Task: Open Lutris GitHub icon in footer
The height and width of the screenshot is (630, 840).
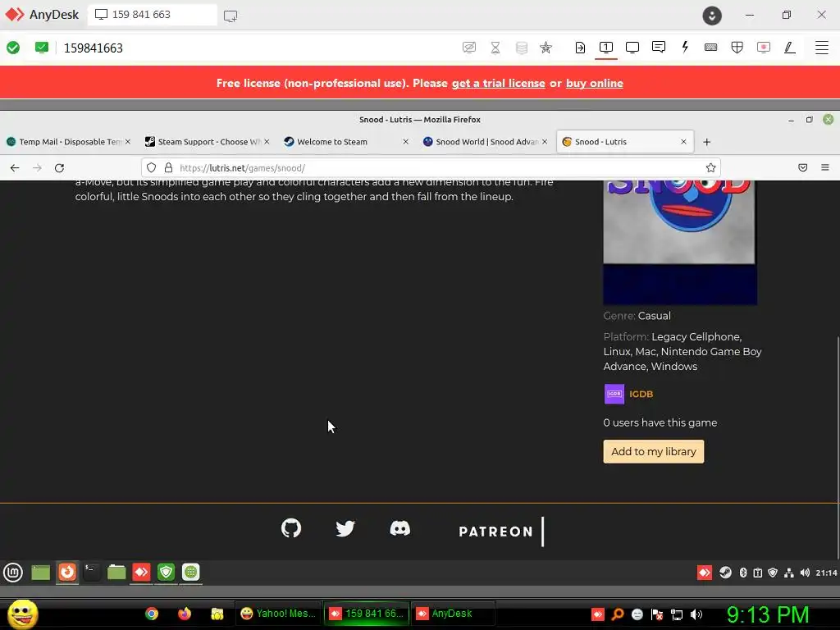Action: [291, 528]
